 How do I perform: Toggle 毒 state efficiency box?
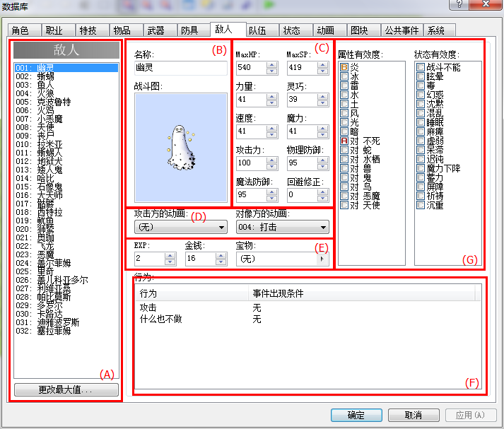[421, 86]
